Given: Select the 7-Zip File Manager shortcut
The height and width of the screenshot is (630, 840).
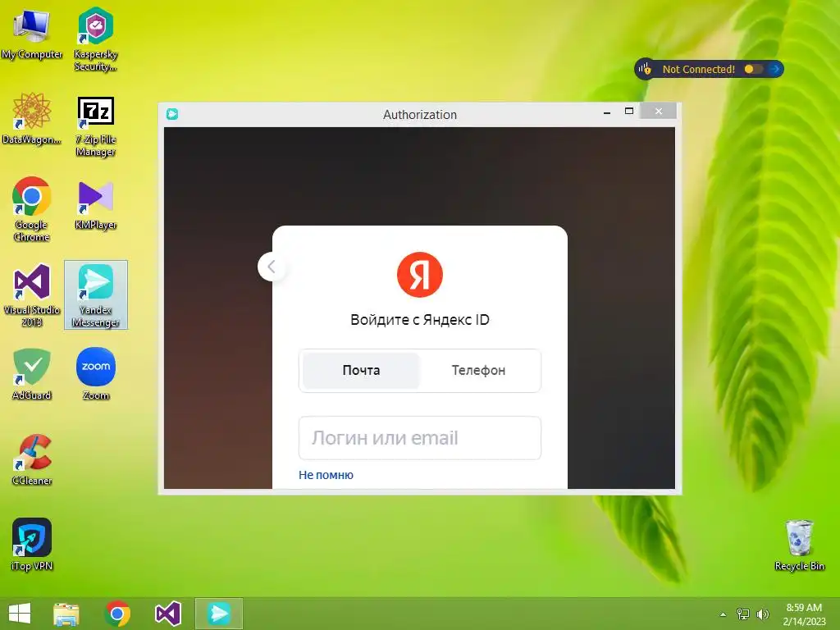Looking at the screenshot, I should click(x=95, y=127).
